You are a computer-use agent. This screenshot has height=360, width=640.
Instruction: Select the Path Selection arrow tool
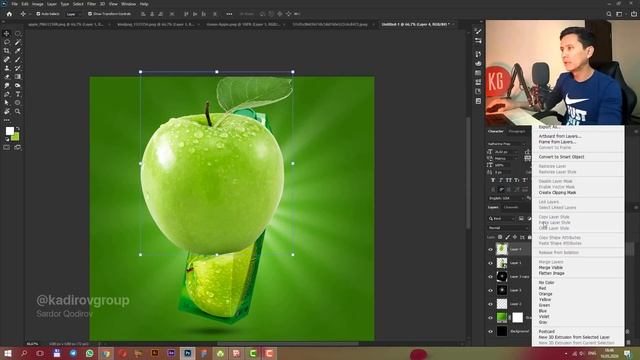coord(7,102)
